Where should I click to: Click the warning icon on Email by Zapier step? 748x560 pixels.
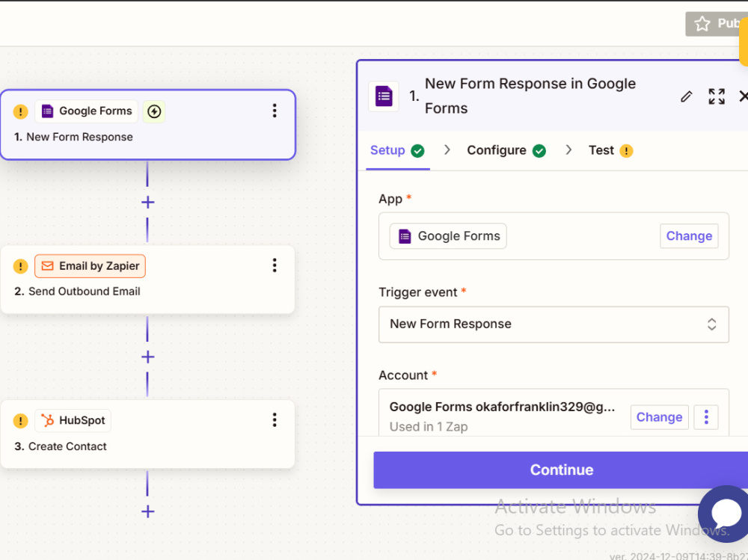pos(20,266)
